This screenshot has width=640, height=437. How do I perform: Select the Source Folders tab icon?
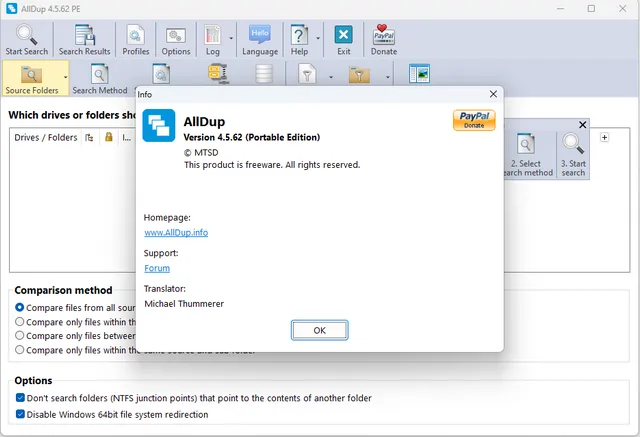31,74
